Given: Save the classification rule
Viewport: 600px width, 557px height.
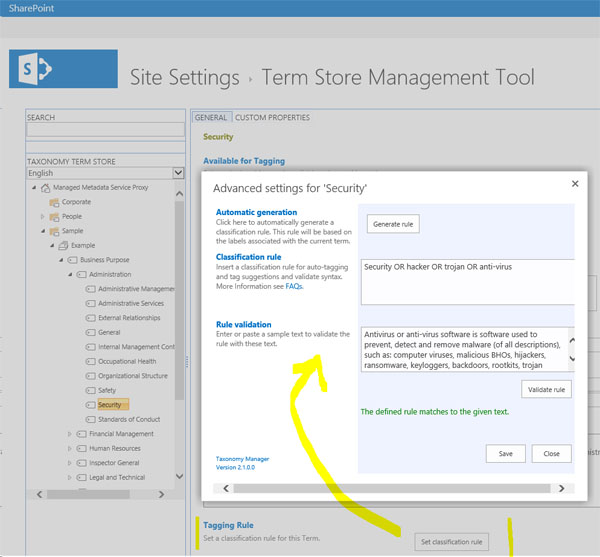Looking at the screenshot, I should click(x=505, y=454).
